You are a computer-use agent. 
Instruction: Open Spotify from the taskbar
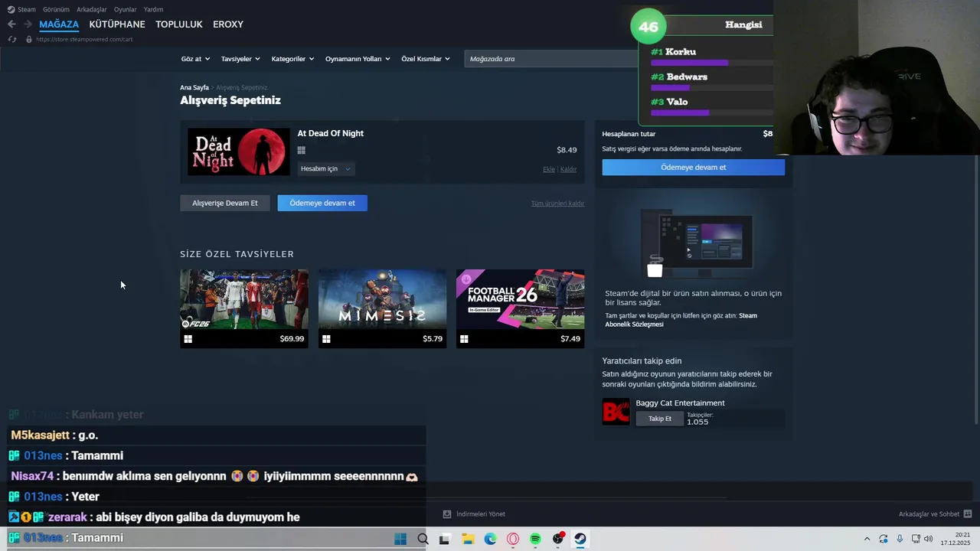point(535,539)
